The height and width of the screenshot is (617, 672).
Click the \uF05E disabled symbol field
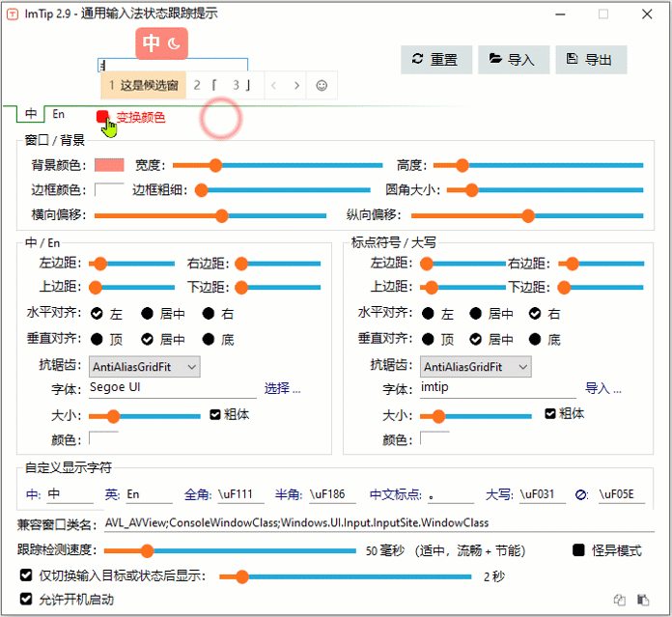tap(622, 494)
